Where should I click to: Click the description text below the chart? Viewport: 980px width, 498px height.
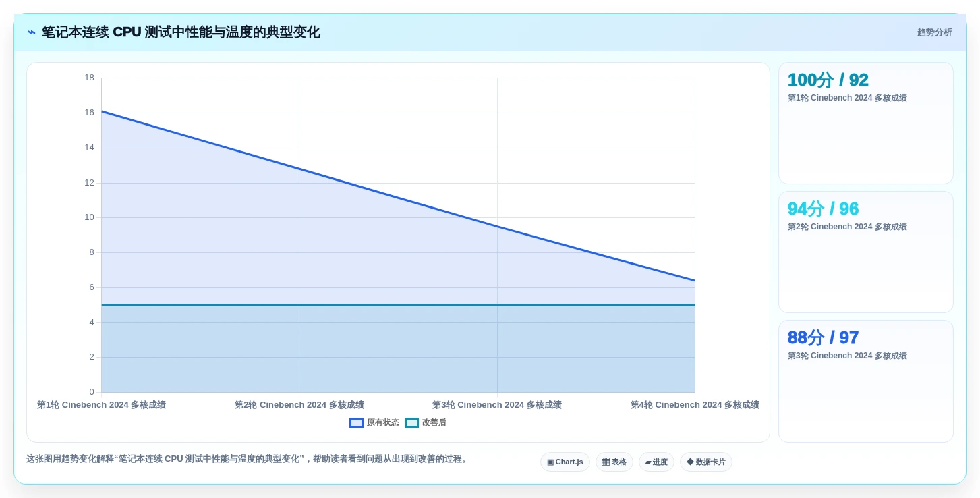point(248,459)
